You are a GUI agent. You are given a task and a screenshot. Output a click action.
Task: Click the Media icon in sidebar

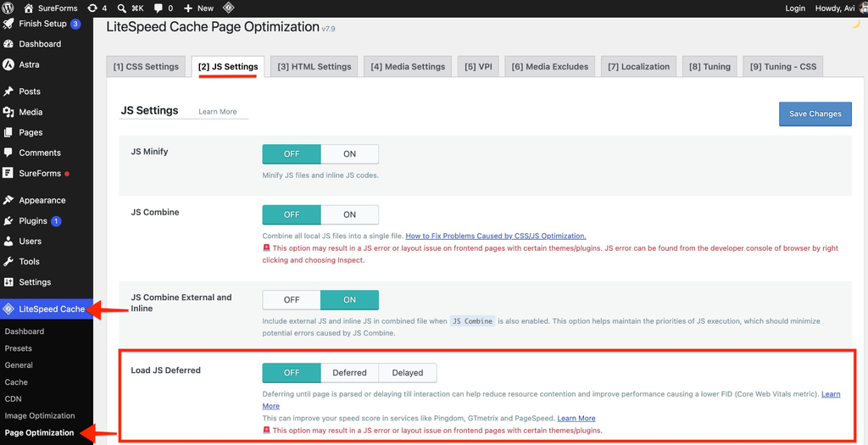pyautogui.click(x=8, y=112)
